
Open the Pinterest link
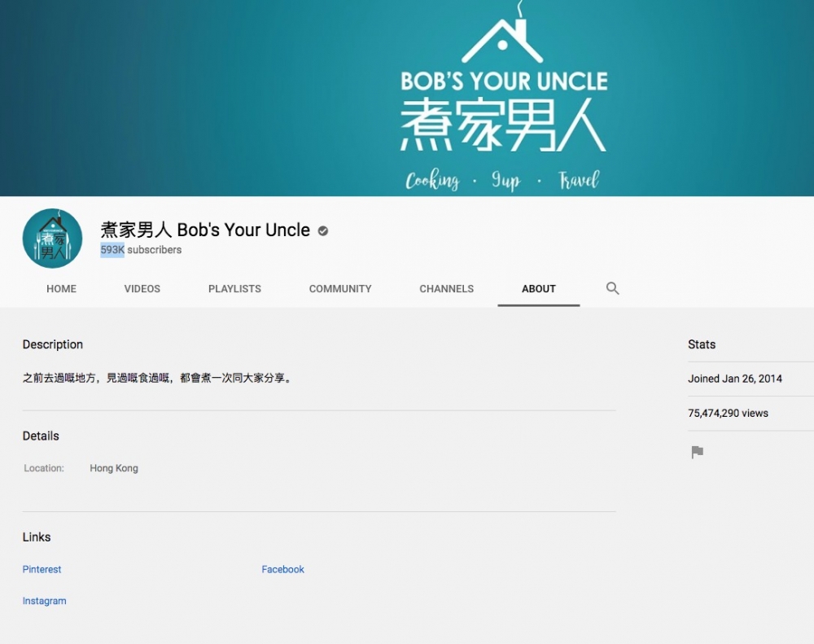pyautogui.click(x=42, y=569)
